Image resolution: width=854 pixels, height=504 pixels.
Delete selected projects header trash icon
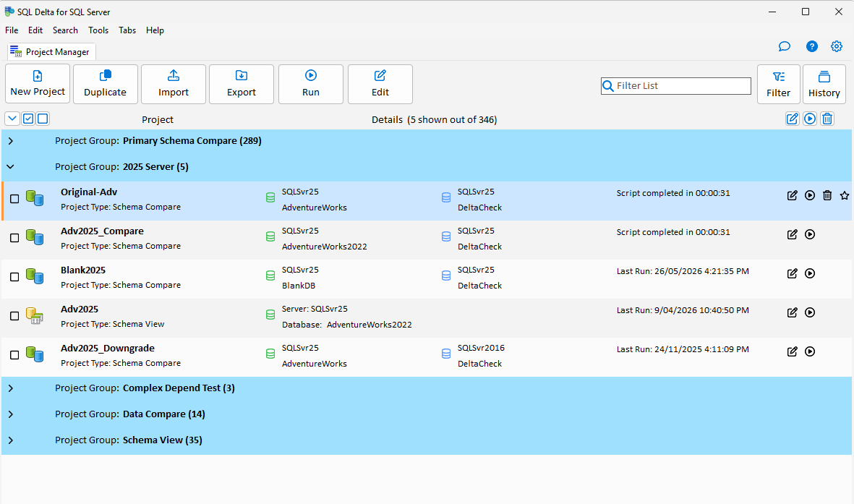(x=827, y=119)
